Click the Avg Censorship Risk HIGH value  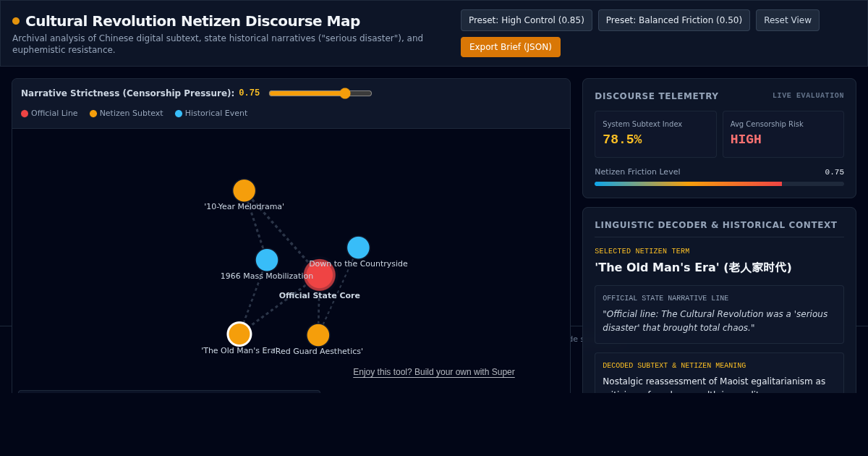click(746, 140)
